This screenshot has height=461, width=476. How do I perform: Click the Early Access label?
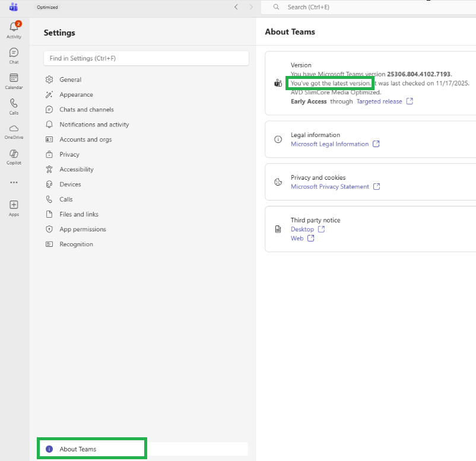(x=309, y=101)
